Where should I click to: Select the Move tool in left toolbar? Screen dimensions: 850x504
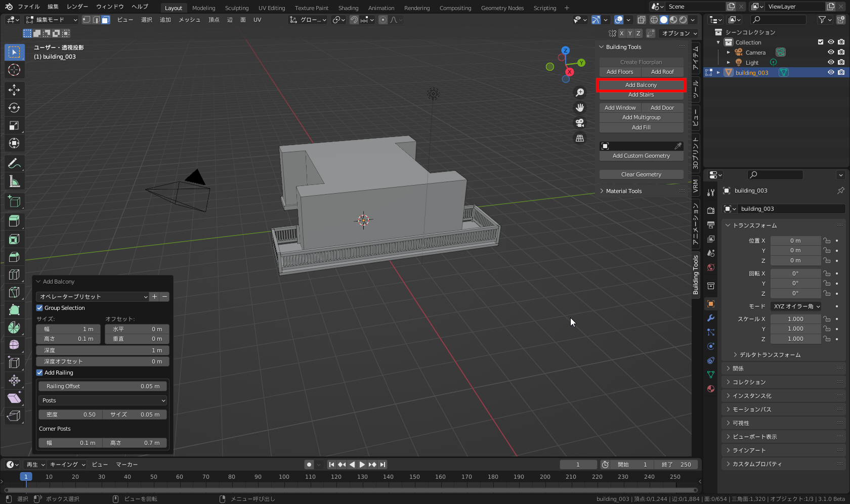point(14,90)
